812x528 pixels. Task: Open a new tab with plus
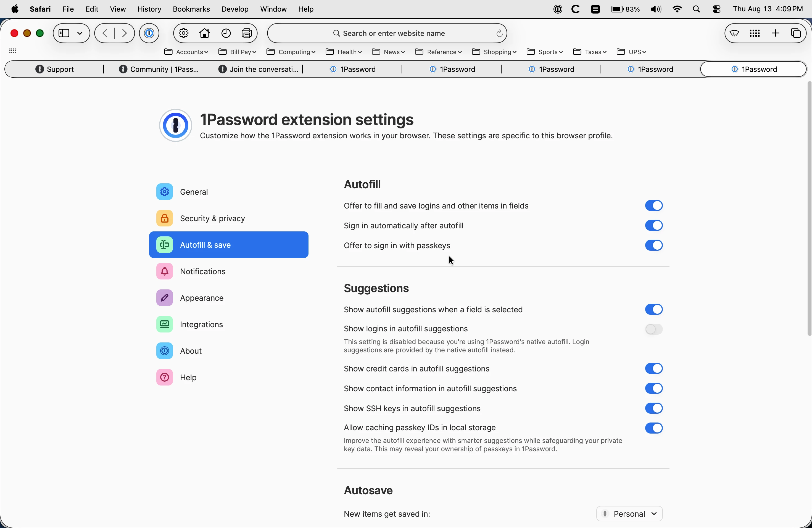coord(776,33)
